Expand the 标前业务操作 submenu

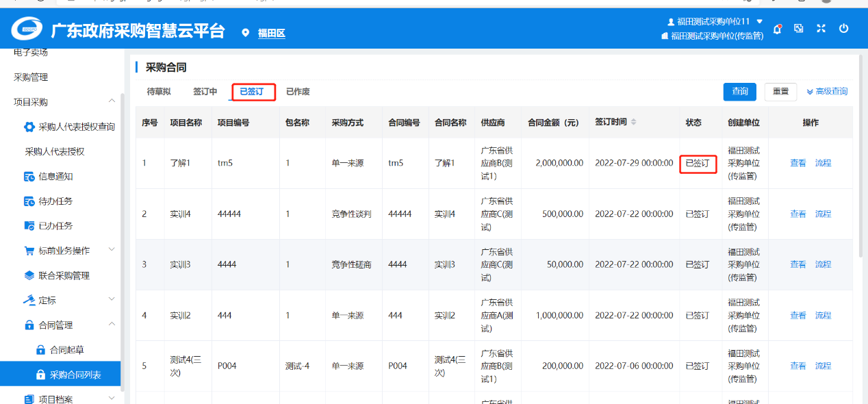coord(112,251)
